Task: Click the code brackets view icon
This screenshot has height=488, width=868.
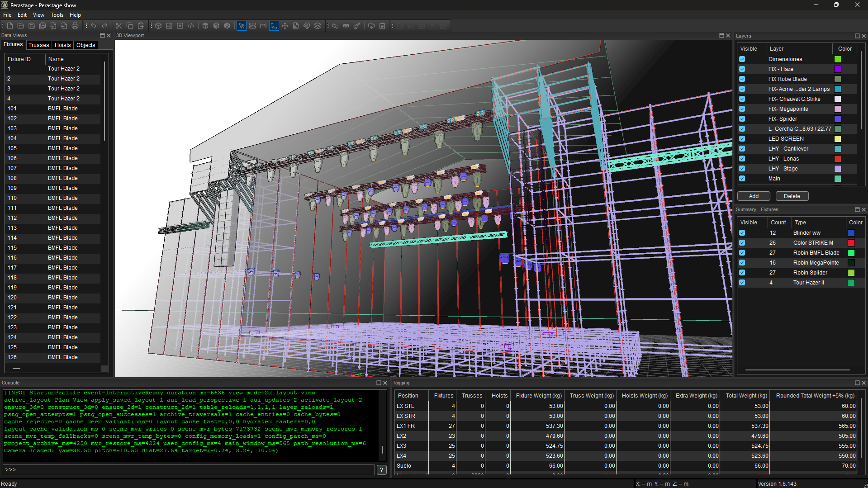Action: [x=191, y=26]
